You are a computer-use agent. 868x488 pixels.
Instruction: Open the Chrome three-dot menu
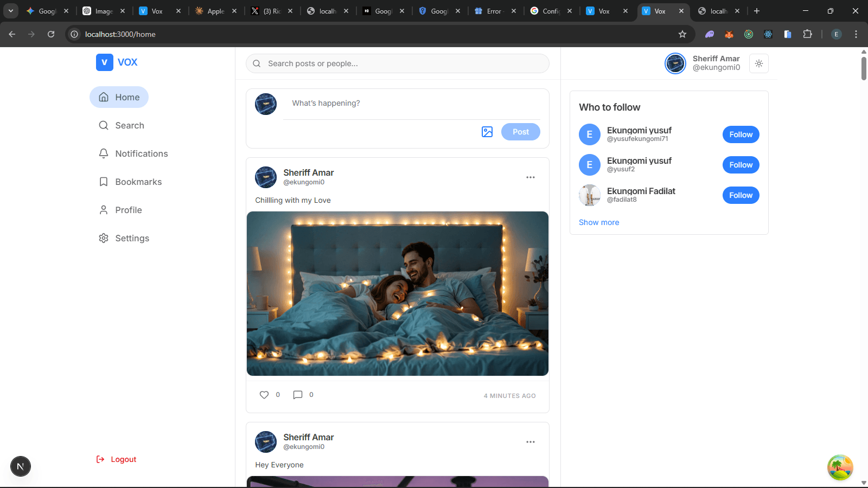click(x=856, y=34)
